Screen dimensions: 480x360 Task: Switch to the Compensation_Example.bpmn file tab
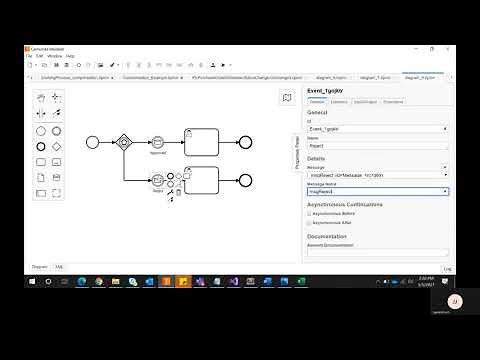click(151, 77)
